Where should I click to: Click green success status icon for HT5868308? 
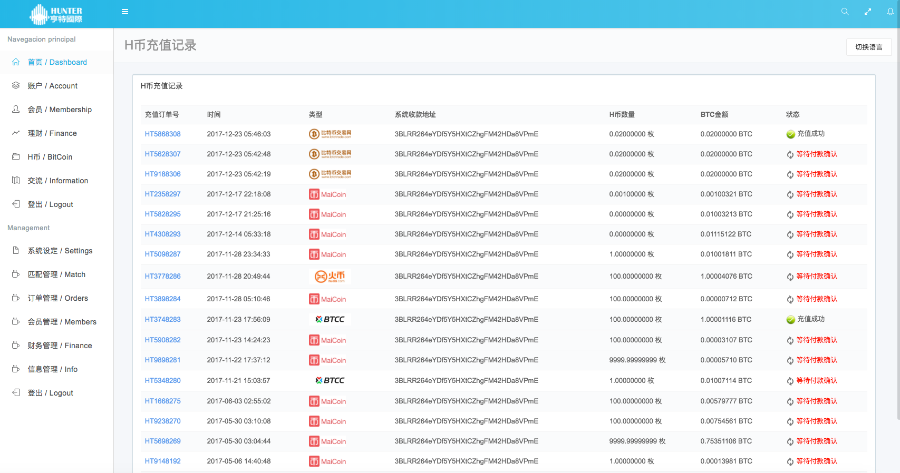[x=790, y=134]
